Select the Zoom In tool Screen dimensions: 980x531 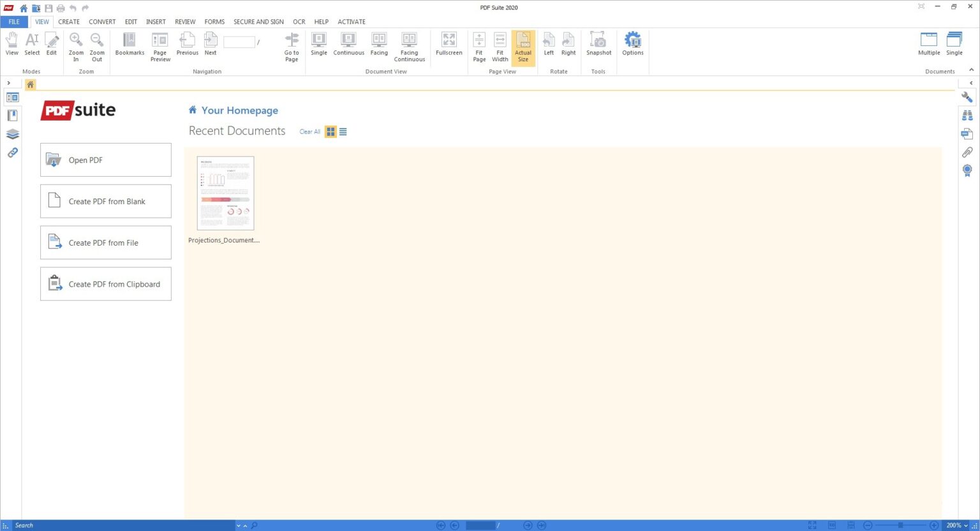click(x=75, y=43)
